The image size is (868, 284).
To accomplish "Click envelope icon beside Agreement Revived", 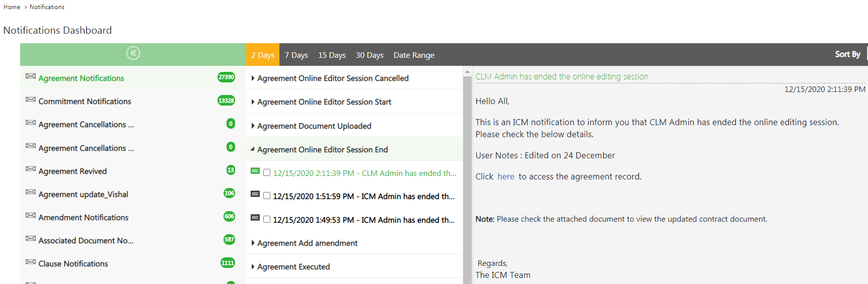I will (x=31, y=169).
